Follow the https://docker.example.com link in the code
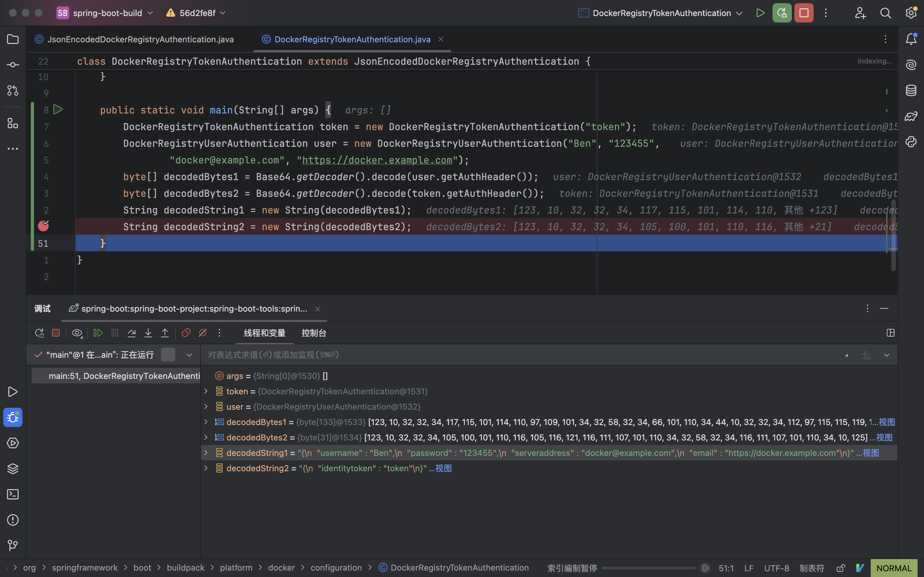924x577 pixels. point(377,160)
